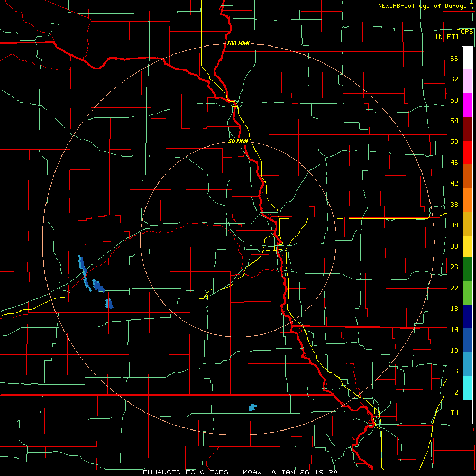This screenshot has width=476, height=476.
Task: Click the '22' legend scale value
Action: point(454,288)
